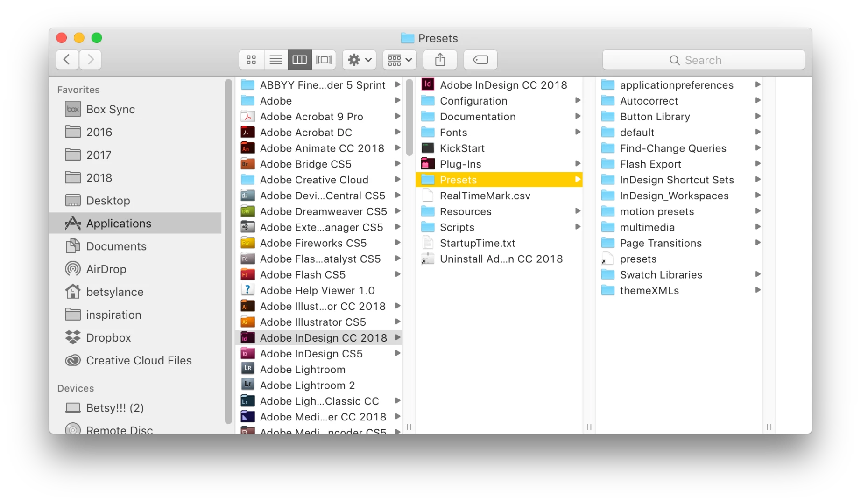Select Applications in sidebar
The width and height of the screenshot is (861, 504).
click(x=135, y=224)
